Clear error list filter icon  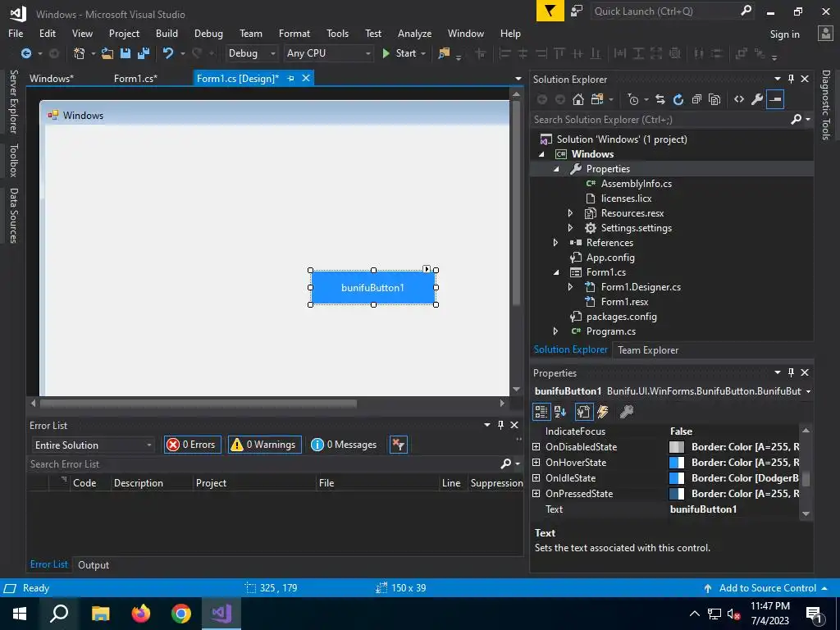click(x=398, y=444)
